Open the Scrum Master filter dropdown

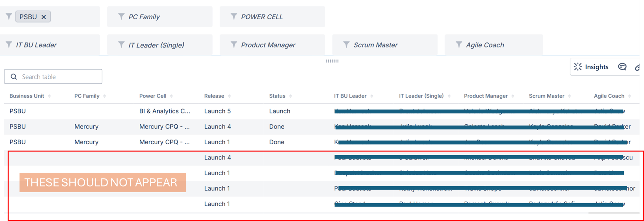click(x=385, y=45)
